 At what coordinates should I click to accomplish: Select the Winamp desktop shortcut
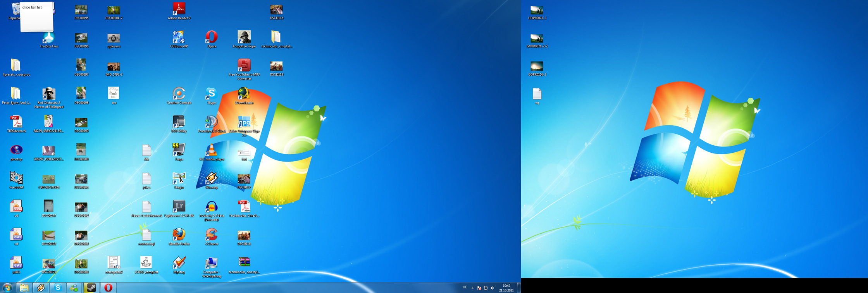click(x=212, y=181)
